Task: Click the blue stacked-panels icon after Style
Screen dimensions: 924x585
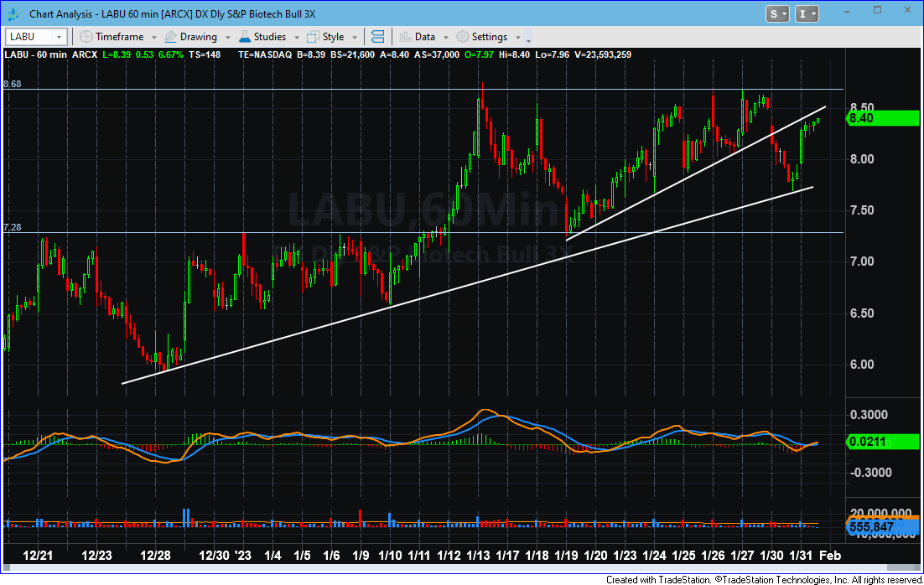Action: tap(377, 37)
